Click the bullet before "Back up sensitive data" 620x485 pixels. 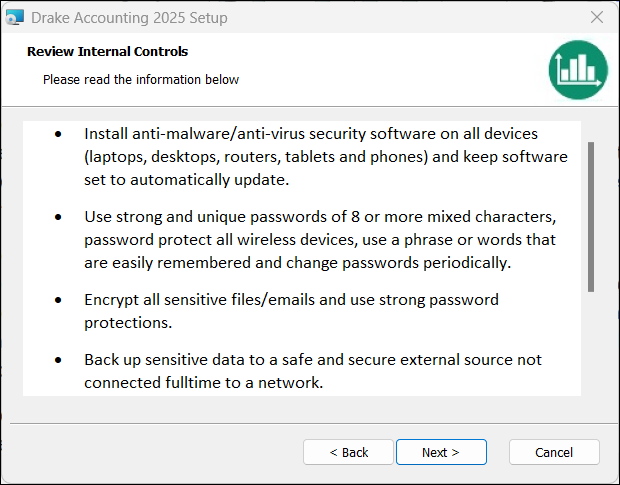59,359
